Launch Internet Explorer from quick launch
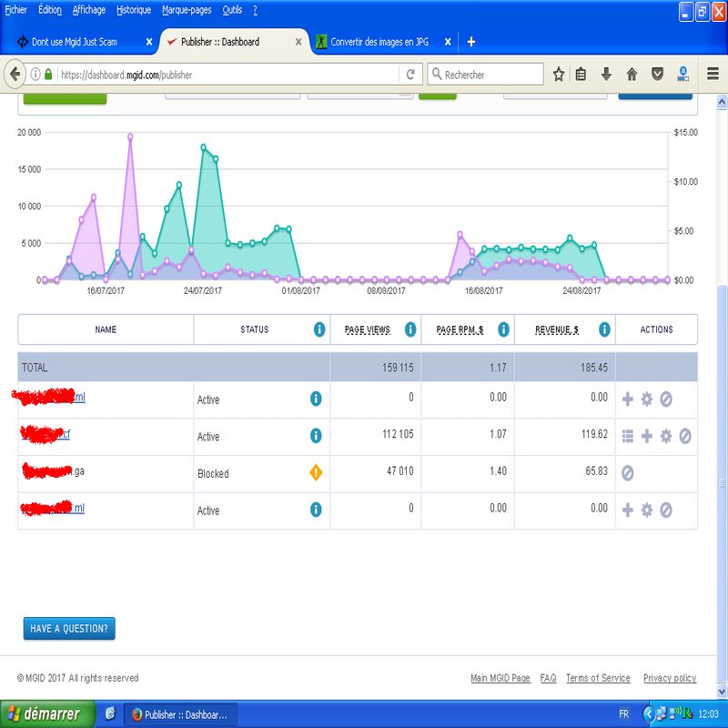728x728 pixels. (110, 713)
